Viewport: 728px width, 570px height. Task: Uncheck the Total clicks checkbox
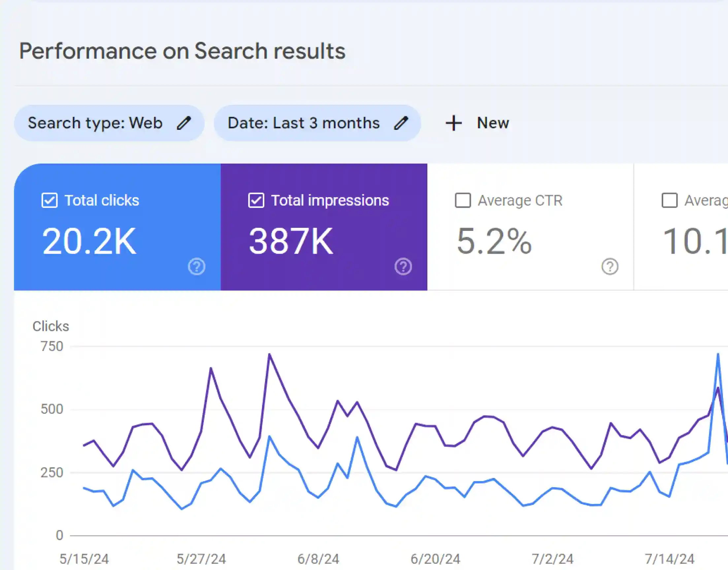pyautogui.click(x=50, y=200)
